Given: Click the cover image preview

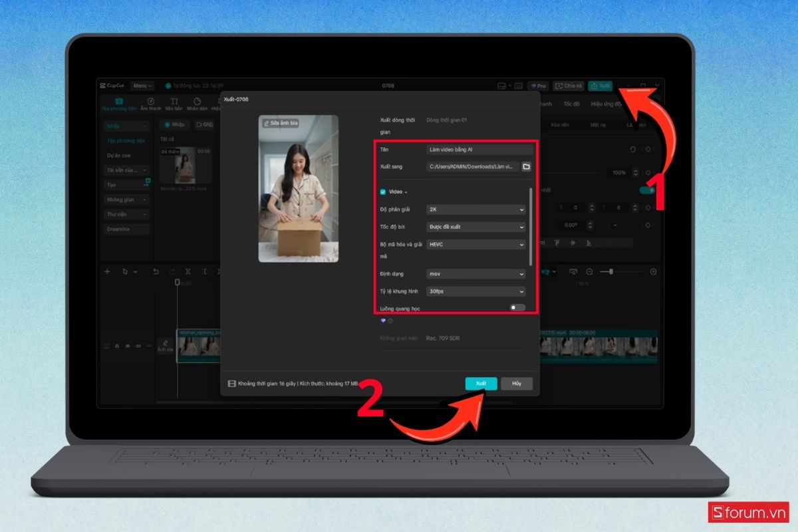Looking at the screenshot, I should click(299, 189).
